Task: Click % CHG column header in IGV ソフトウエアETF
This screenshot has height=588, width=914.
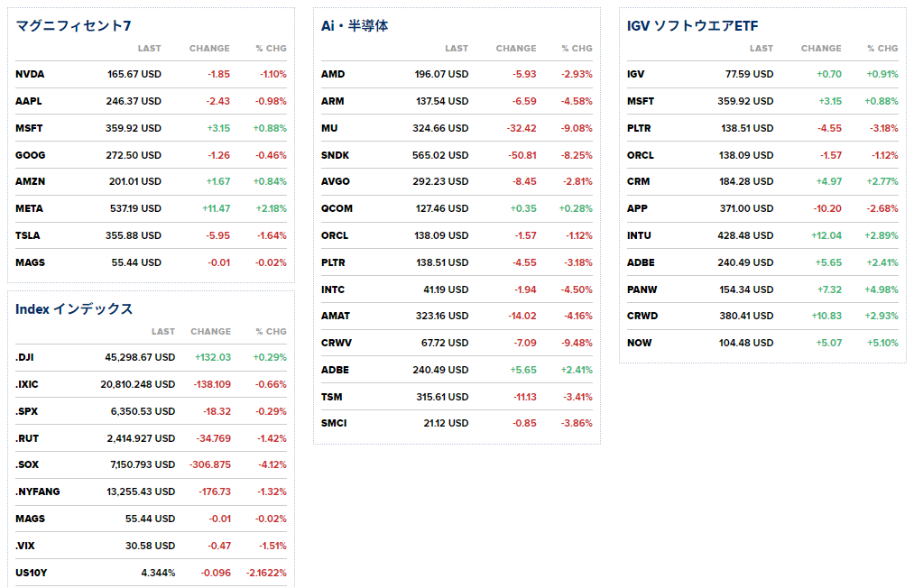Action: (882, 49)
